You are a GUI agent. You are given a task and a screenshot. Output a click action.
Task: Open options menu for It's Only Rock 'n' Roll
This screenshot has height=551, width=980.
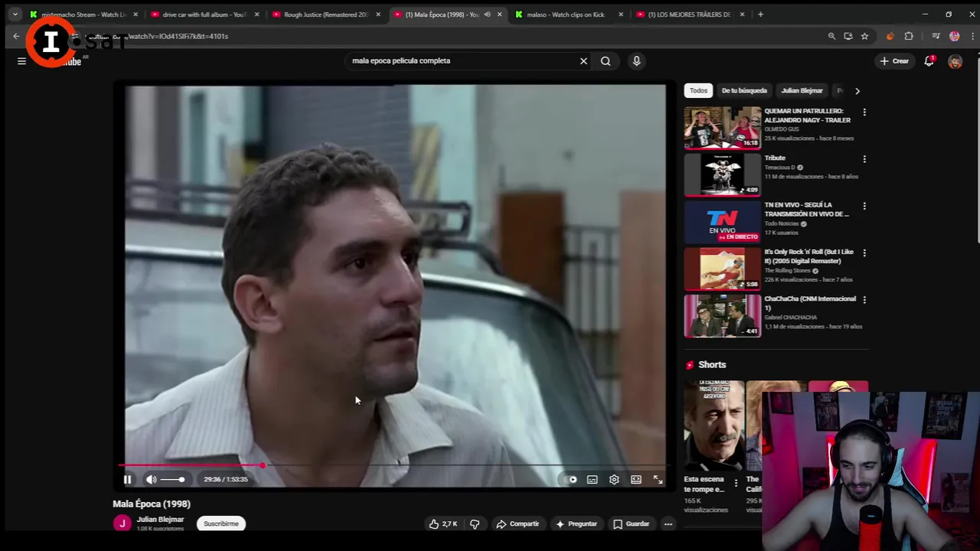point(864,253)
